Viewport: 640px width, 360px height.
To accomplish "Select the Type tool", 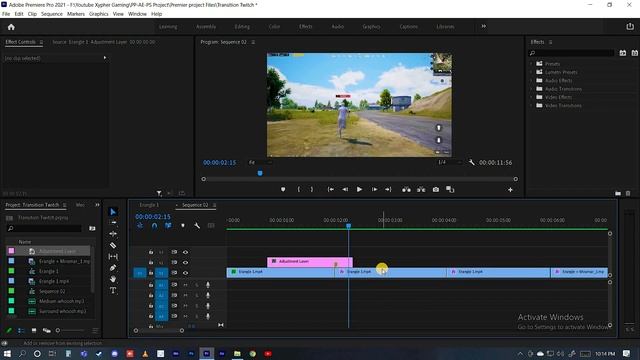I will click(x=113, y=290).
